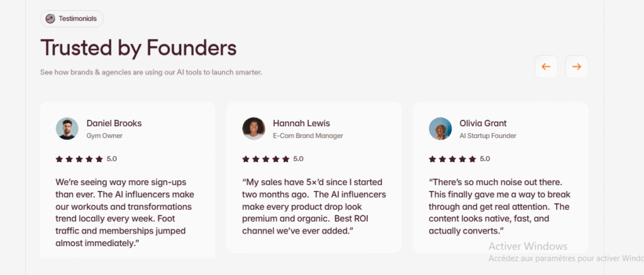
Task: Click the AI Startup Founder subtitle
Action: click(487, 136)
